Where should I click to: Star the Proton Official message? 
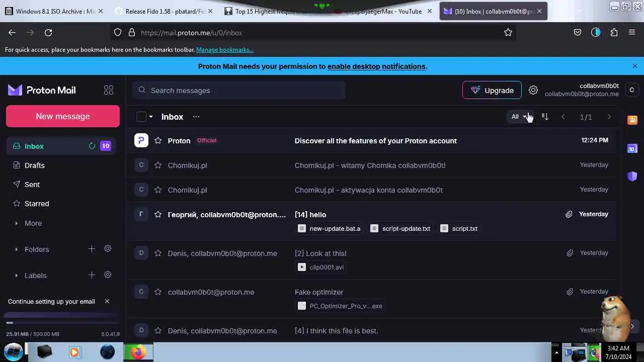point(158,141)
